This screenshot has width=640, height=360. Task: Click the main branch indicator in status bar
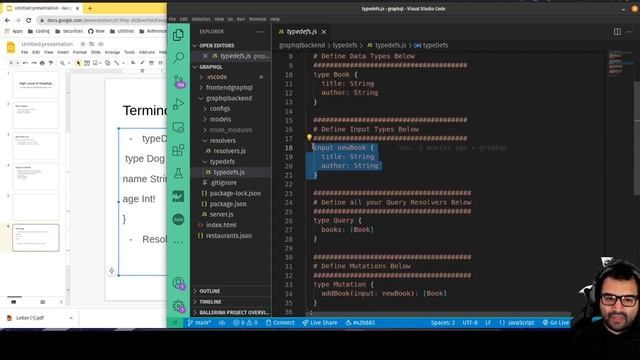(199, 322)
